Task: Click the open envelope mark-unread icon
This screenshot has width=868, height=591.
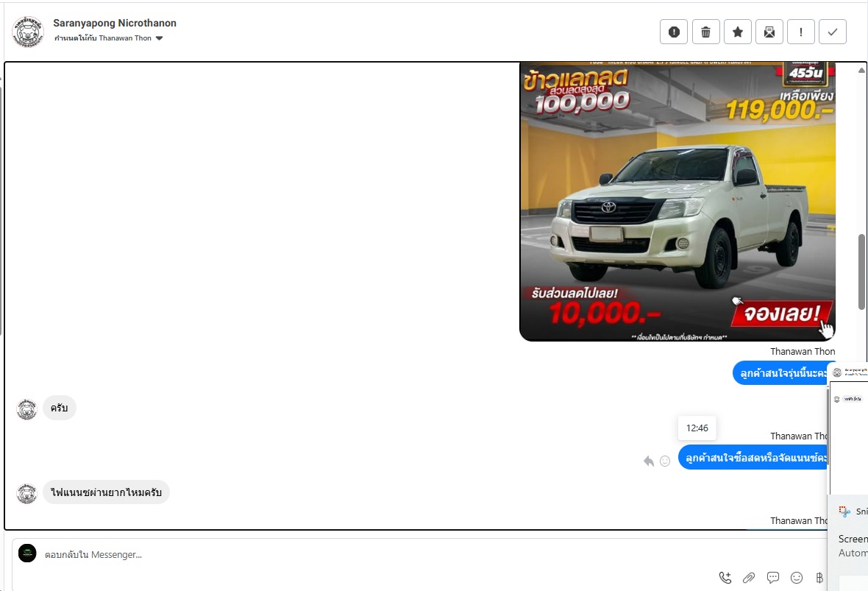Action: (769, 32)
